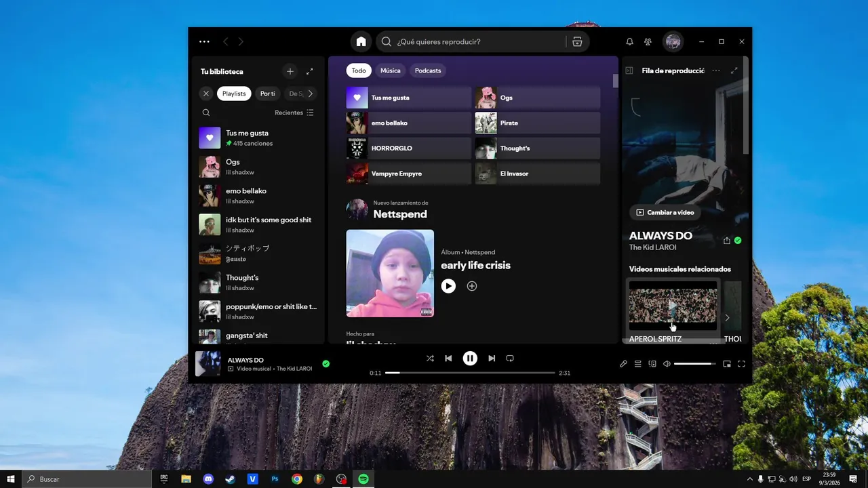Image resolution: width=868 pixels, height=488 pixels.
Task: Create new playlist with plus button
Action: click(x=290, y=71)
